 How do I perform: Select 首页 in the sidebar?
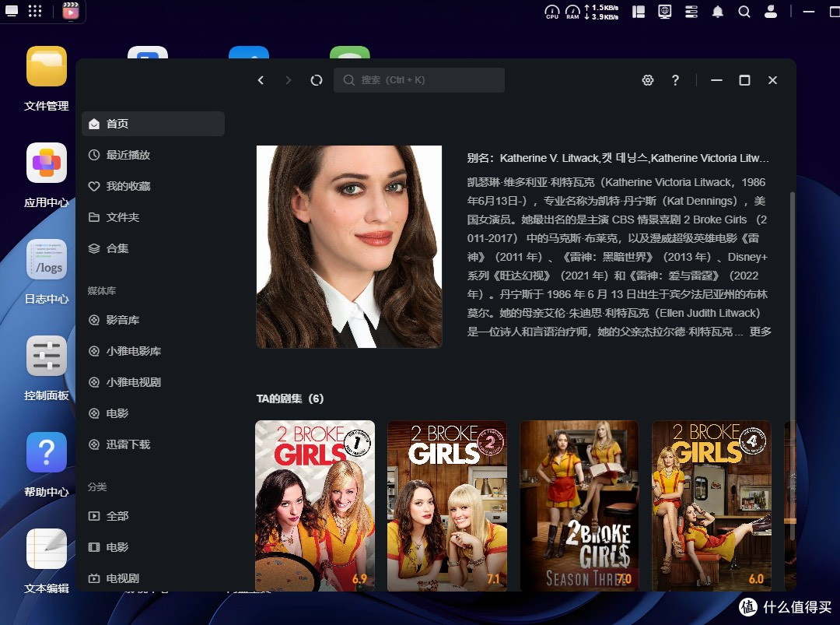tap(153, 124)
